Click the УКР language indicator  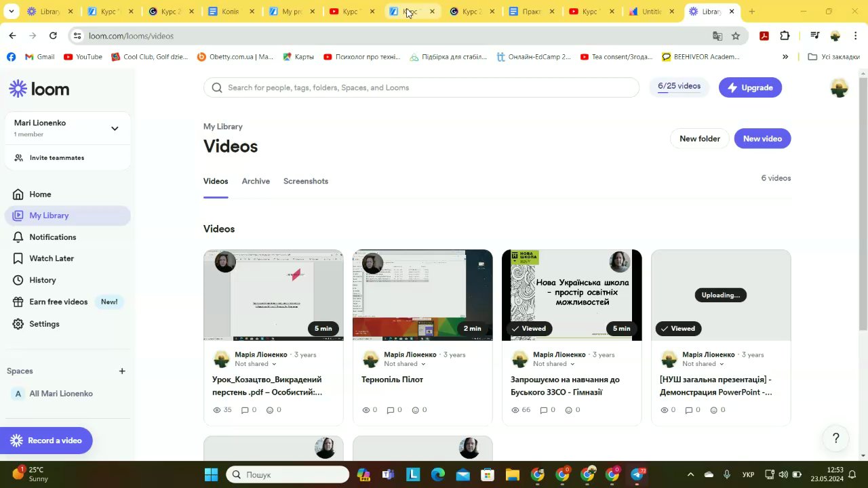coord(749,474)
